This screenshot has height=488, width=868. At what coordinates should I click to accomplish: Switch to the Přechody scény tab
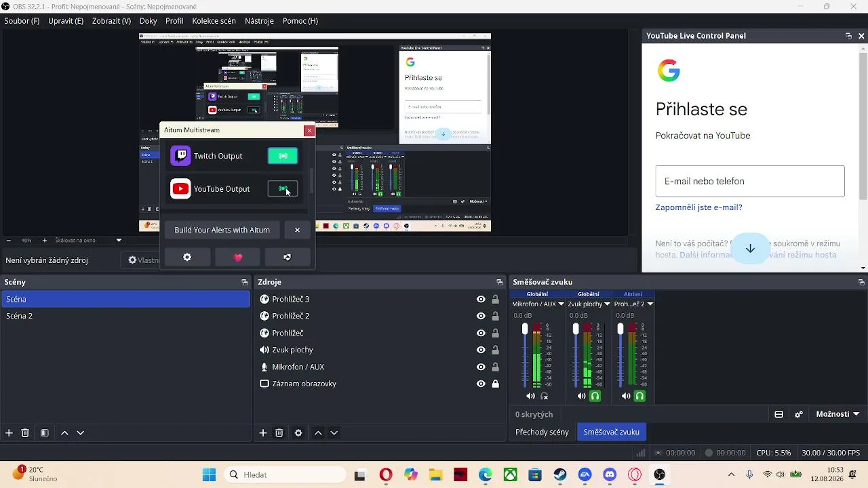click(542, 432)
